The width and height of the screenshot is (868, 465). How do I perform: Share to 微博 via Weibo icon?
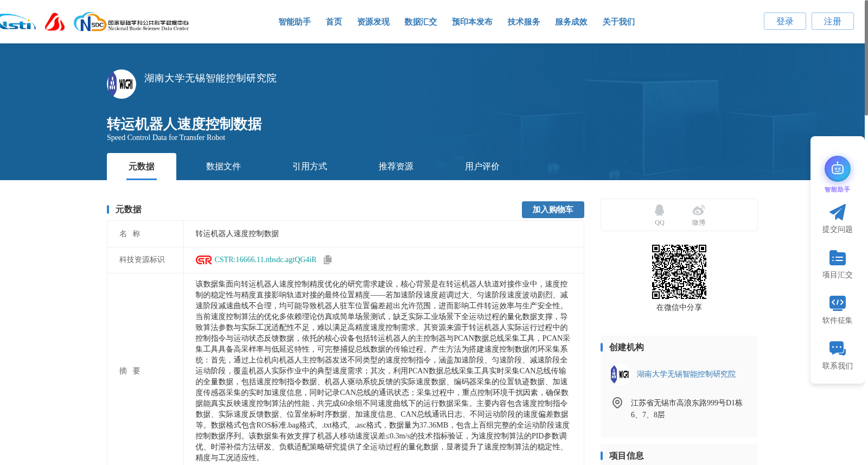pyautogui.click(x=698, y=210)
